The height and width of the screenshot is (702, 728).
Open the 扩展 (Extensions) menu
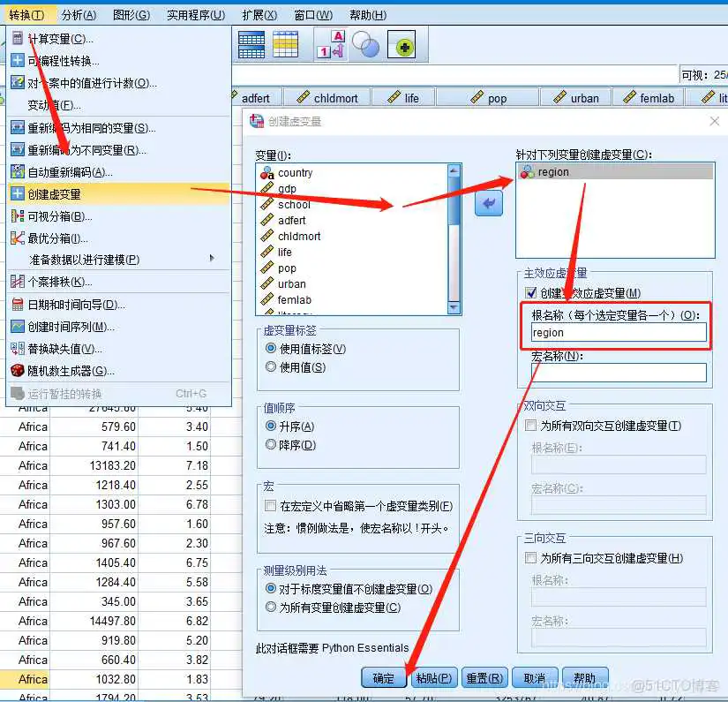[259, 15]
